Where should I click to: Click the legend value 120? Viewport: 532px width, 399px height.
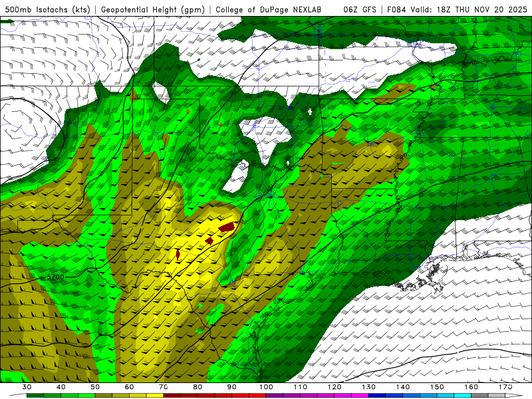pos(334,387)
